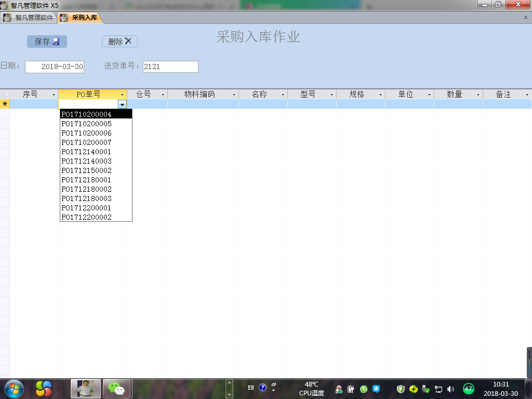Choose PO1712200001 from the list
The height and width of the screenshot is (399, 532).
(96, 208)
